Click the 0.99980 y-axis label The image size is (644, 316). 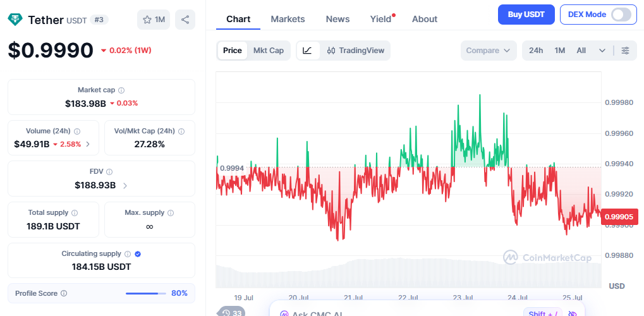(x=619, y=102)
